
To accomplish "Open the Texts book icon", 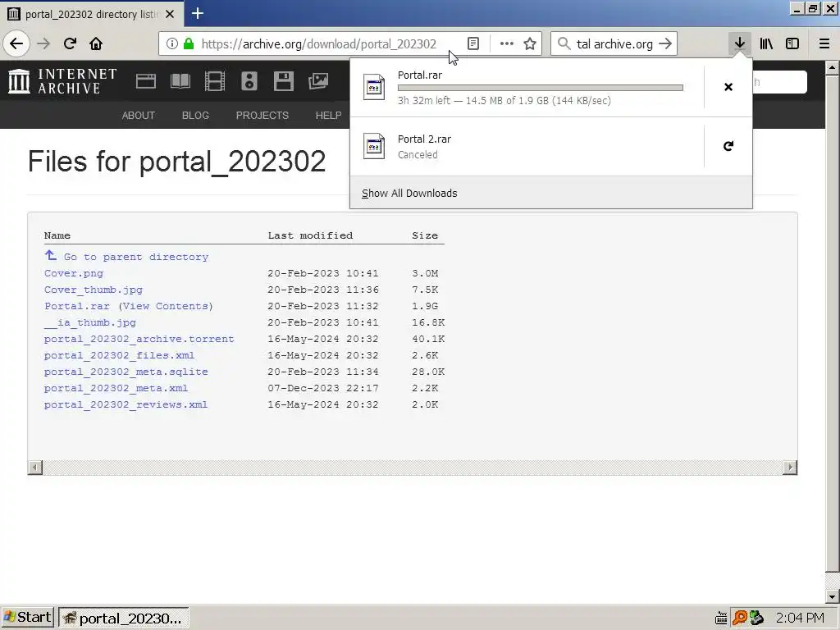I will (180, 81).
